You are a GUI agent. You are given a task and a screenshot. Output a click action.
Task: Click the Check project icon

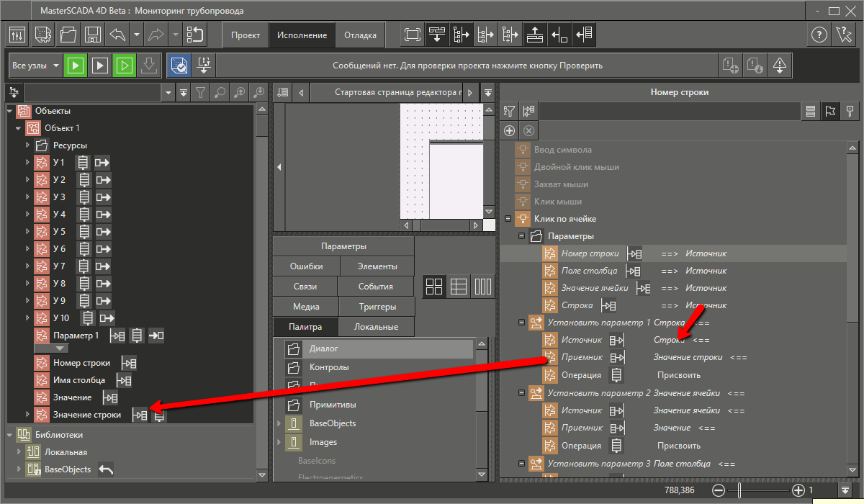coord(179,66)
